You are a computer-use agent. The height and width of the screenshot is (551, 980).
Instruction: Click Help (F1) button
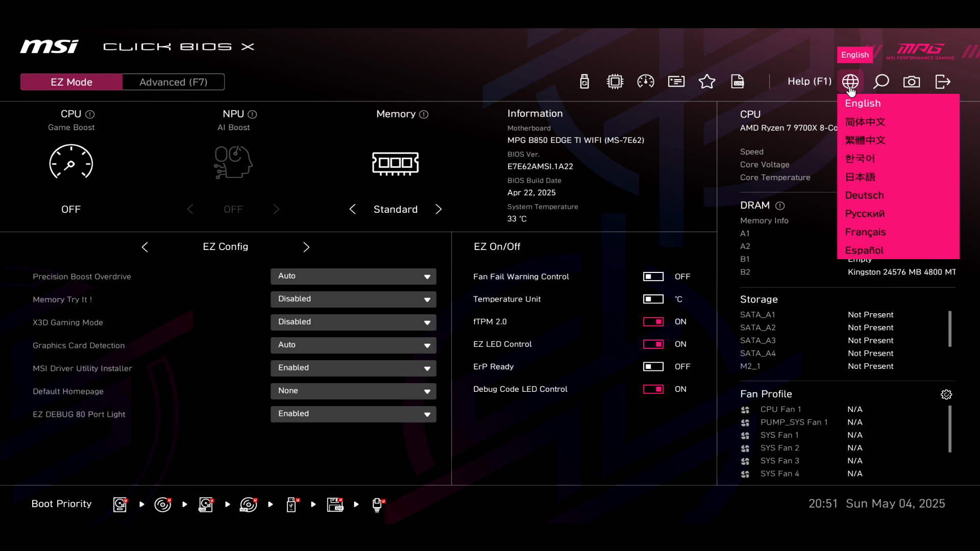click(x=809, y=82)
